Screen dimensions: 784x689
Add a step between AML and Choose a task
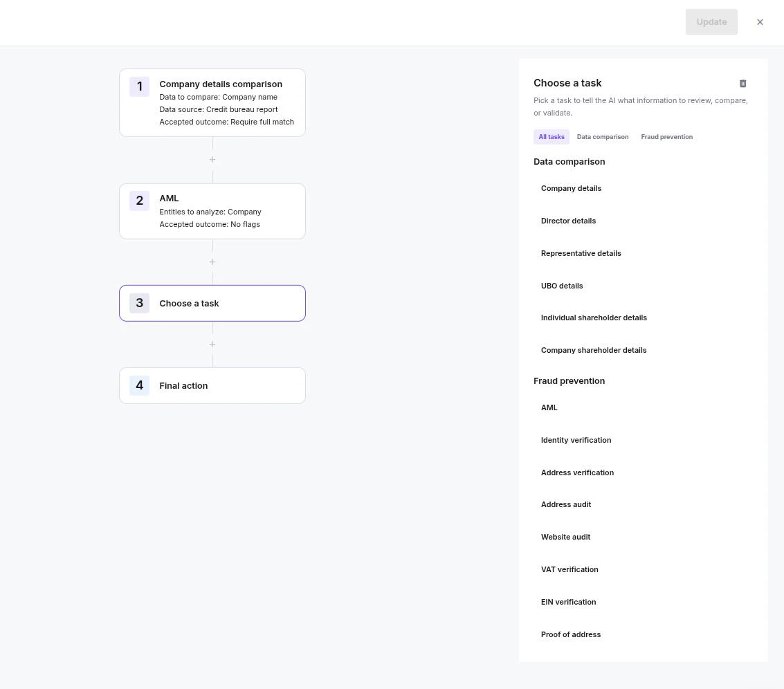pos(212,261)
